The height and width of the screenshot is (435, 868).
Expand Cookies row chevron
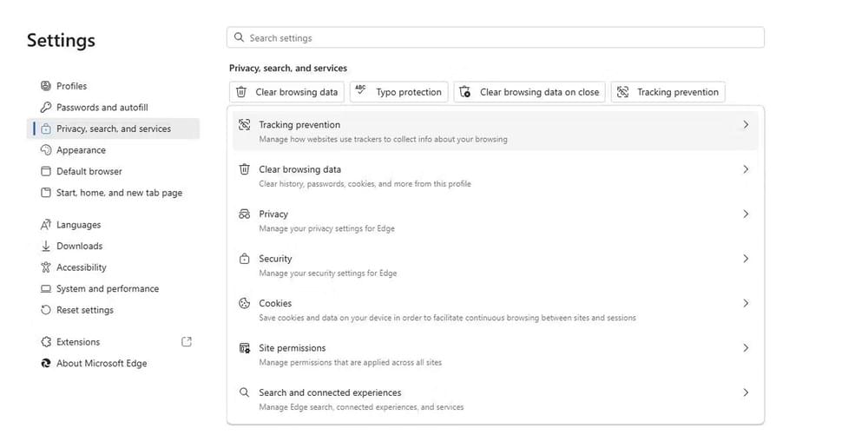point(746,303)
